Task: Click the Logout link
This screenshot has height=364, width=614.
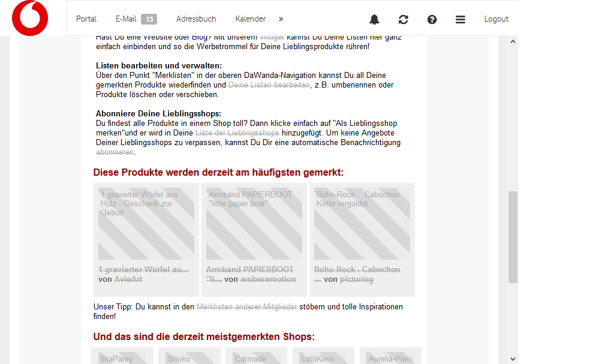Action: click(496, 19)
